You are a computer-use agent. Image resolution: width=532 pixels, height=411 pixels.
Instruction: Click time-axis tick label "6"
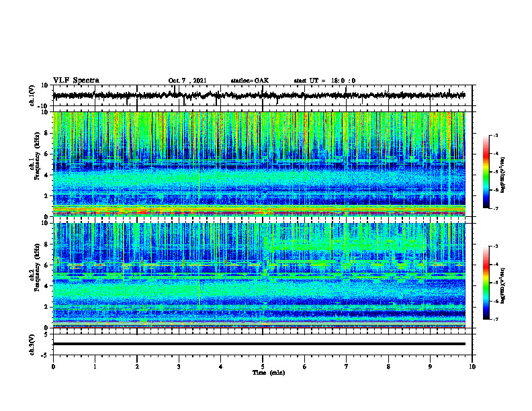[305, 367]
